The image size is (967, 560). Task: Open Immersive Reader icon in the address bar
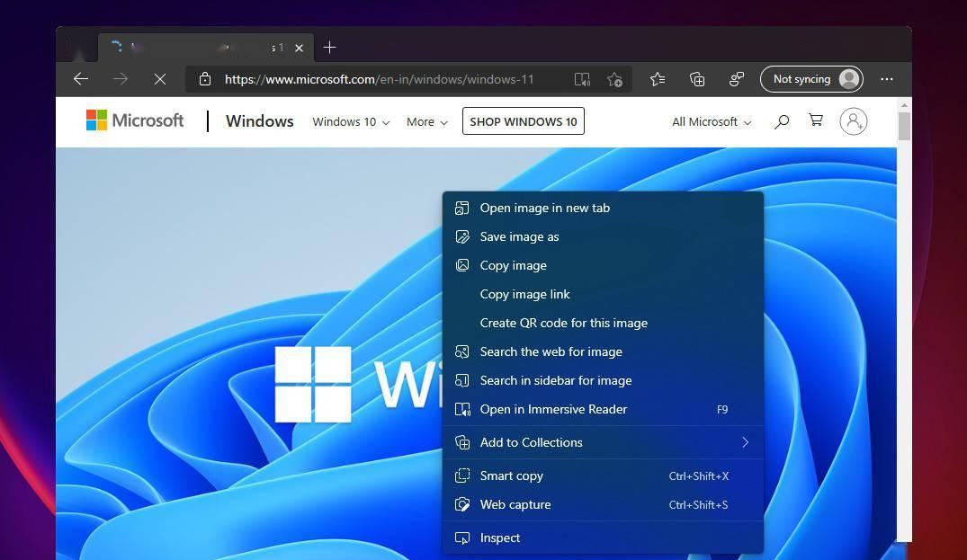[582, 79]
